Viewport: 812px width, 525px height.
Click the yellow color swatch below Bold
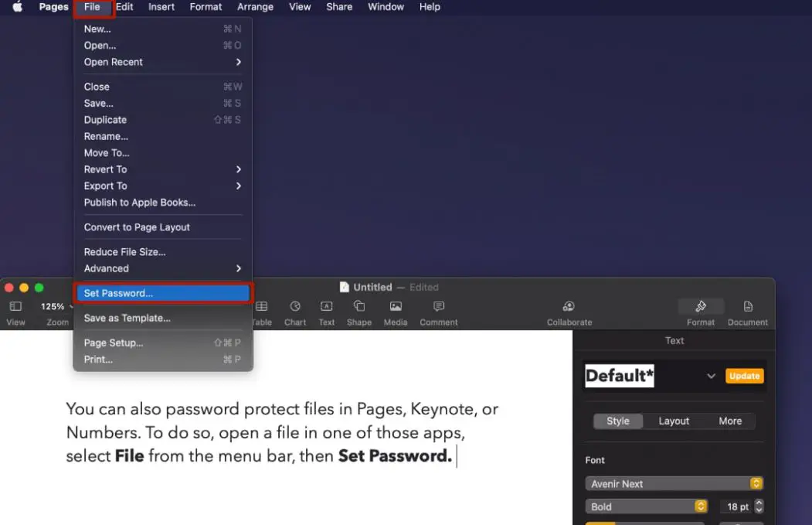point(603,523)
